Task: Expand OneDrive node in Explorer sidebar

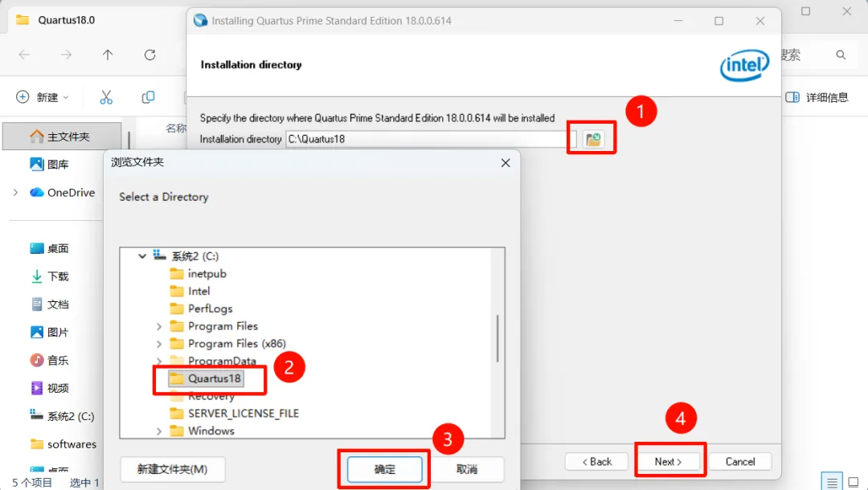Action: [x=15, y=193]
